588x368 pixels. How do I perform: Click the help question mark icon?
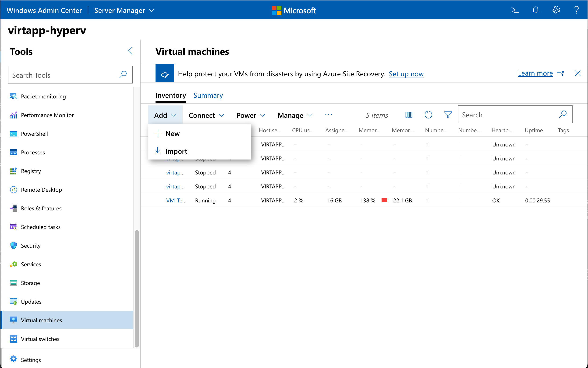click(x=576, y=10)
